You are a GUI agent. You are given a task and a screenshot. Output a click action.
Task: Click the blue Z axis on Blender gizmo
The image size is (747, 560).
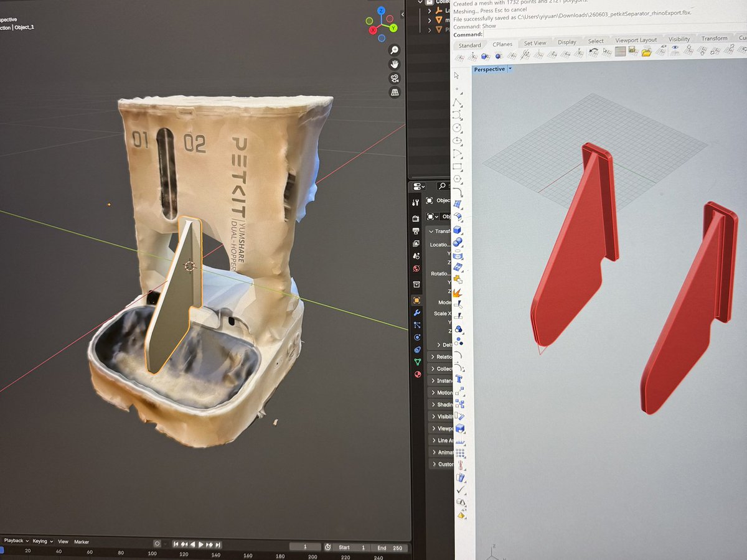pyautogui.click(x=381, y=11)
